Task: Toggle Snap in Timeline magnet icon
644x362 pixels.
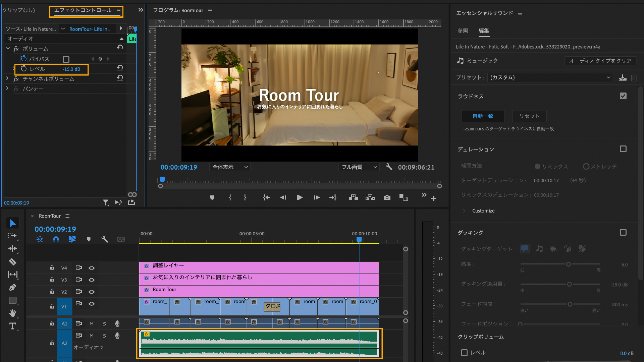Action: coord(56,239)
